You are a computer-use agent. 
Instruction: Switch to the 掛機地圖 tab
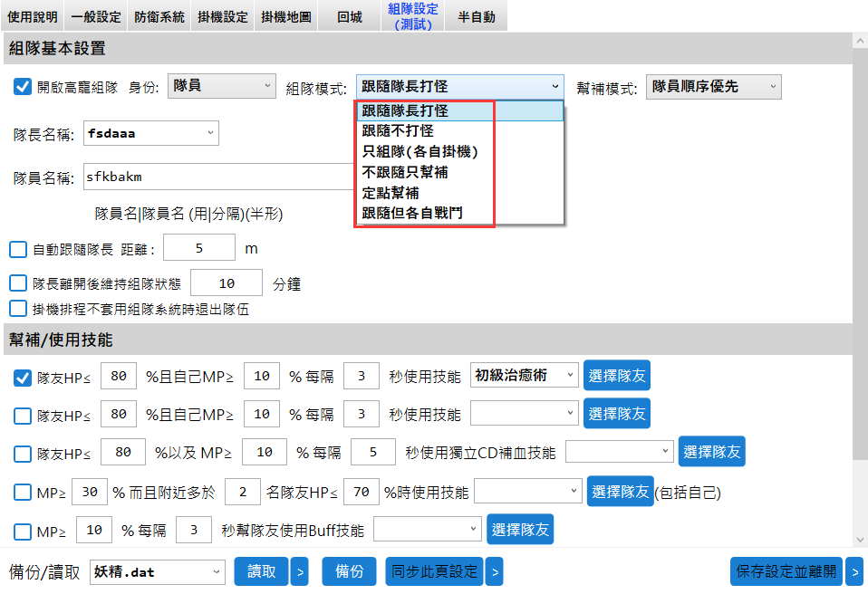285,16
